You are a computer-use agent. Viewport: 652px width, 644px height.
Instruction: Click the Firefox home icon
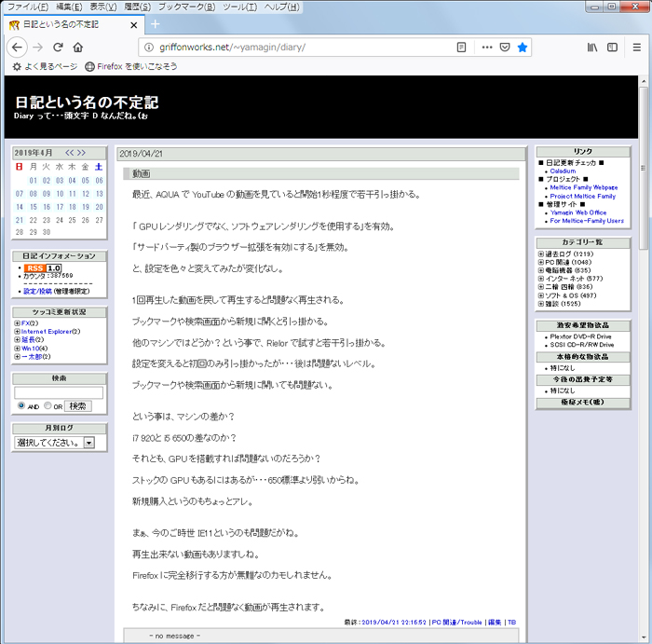pos(78,48)
